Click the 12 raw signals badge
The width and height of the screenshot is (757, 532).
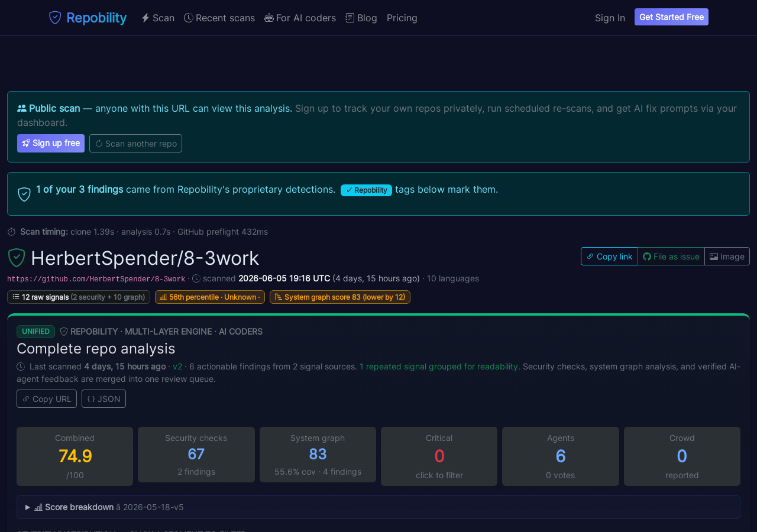[79, 297]
